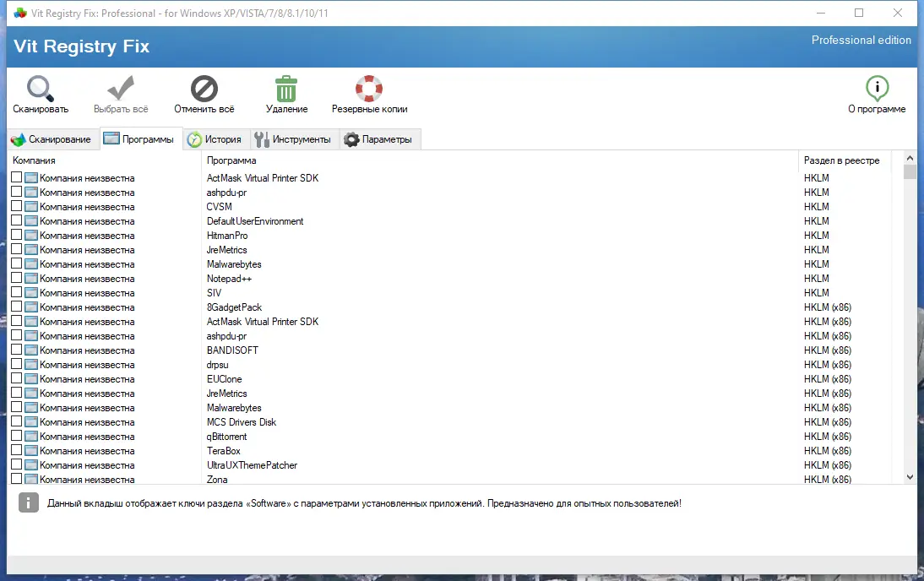Open the История tab
Screen dimensions: 924x581
tap(215, 139)
